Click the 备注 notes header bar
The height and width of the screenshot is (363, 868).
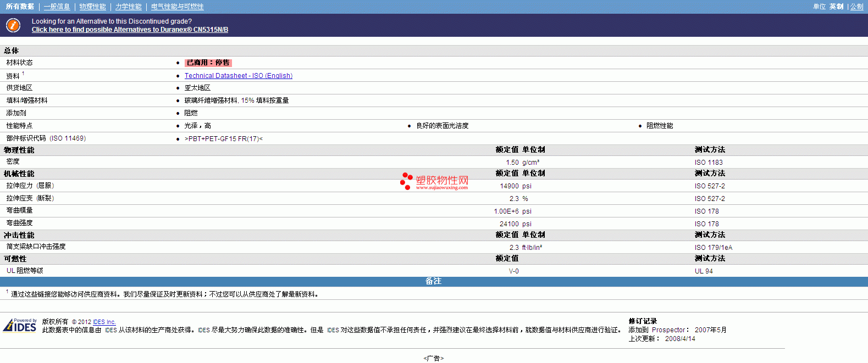coord(434,281)
